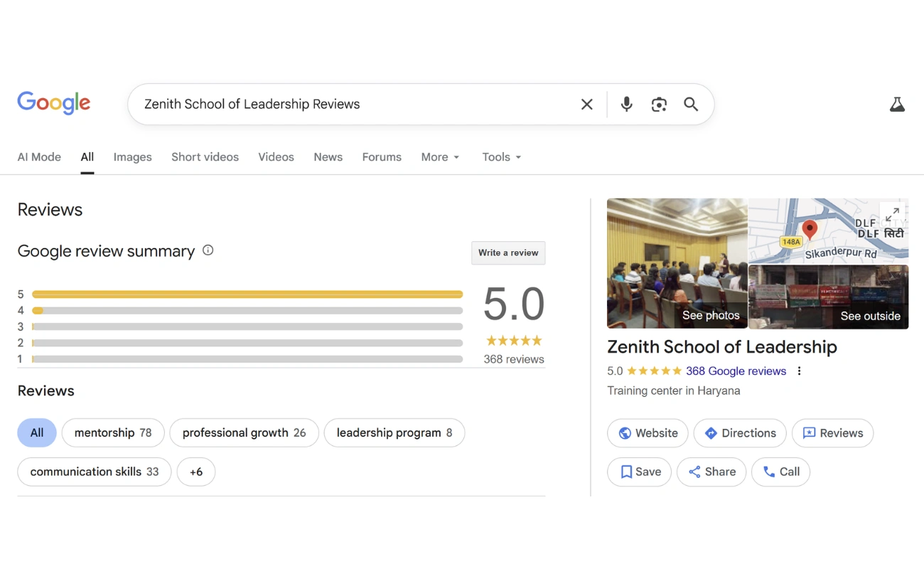Filter reviews by leadership program
The image size is (924, 569).
[394, 432]
